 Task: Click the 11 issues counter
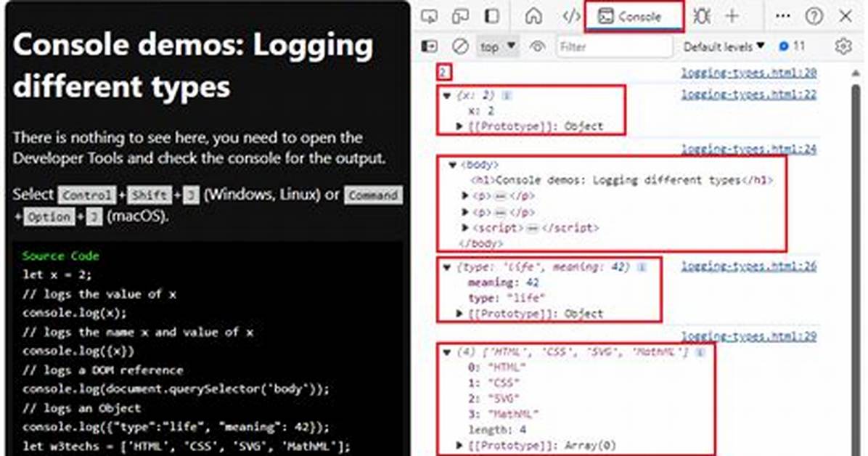pos(792,46)
